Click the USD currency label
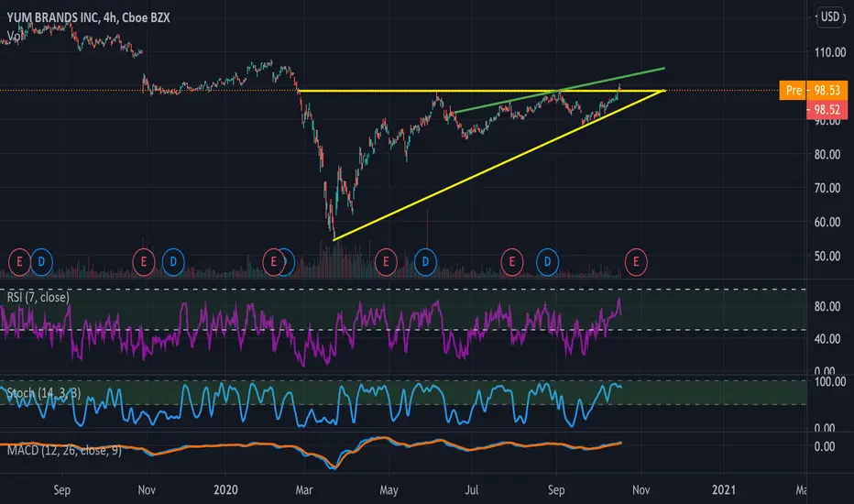Viewport: 854px width, 504px height. (x=830, y=16)
